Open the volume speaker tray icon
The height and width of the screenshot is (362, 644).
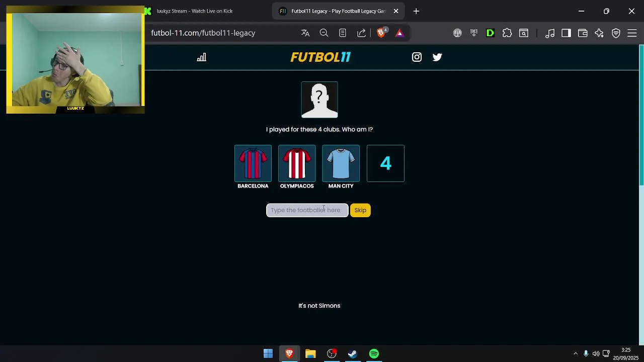pos(596,354)
